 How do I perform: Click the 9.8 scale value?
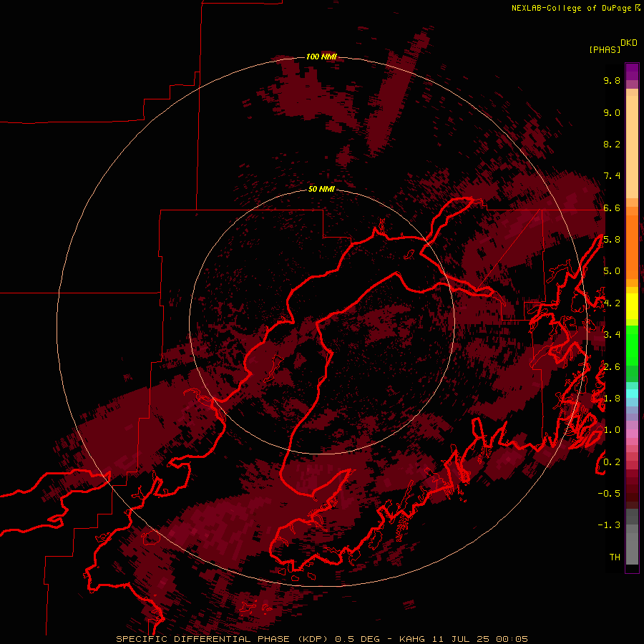(x=612, y=80)
